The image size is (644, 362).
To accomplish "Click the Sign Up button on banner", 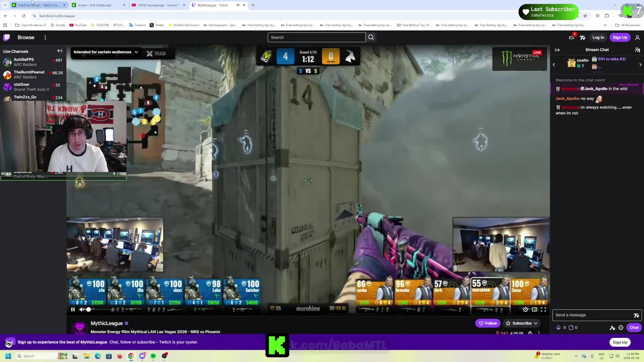I will click(x=620, y=342).
